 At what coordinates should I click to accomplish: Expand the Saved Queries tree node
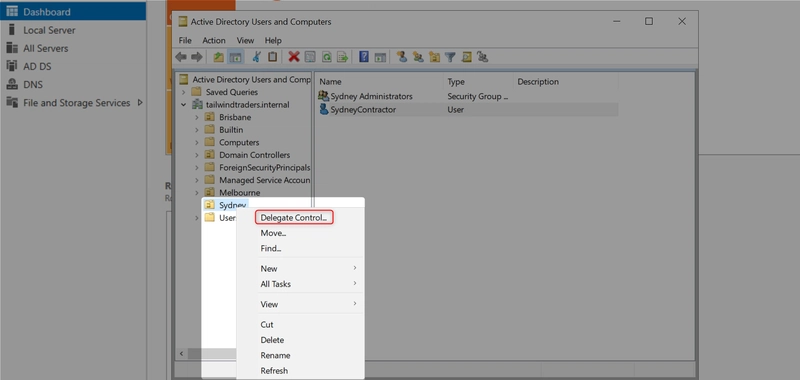pyautogui.click(x=184, y=92)
